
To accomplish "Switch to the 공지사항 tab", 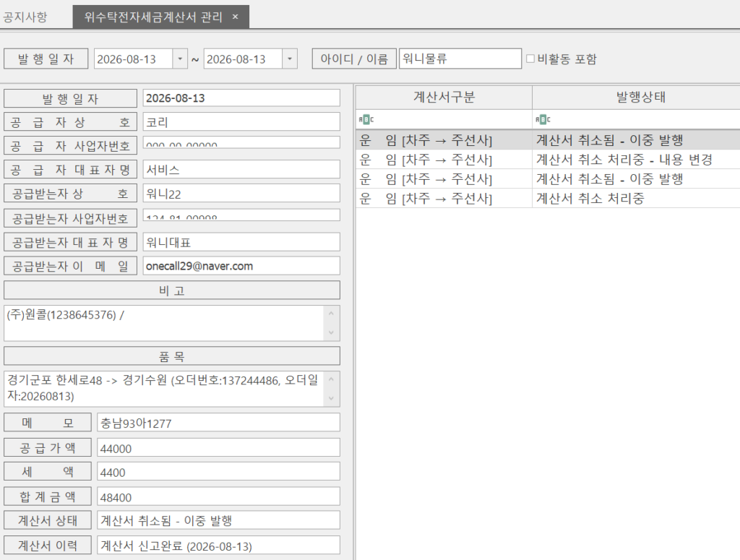I will (25, 17).
